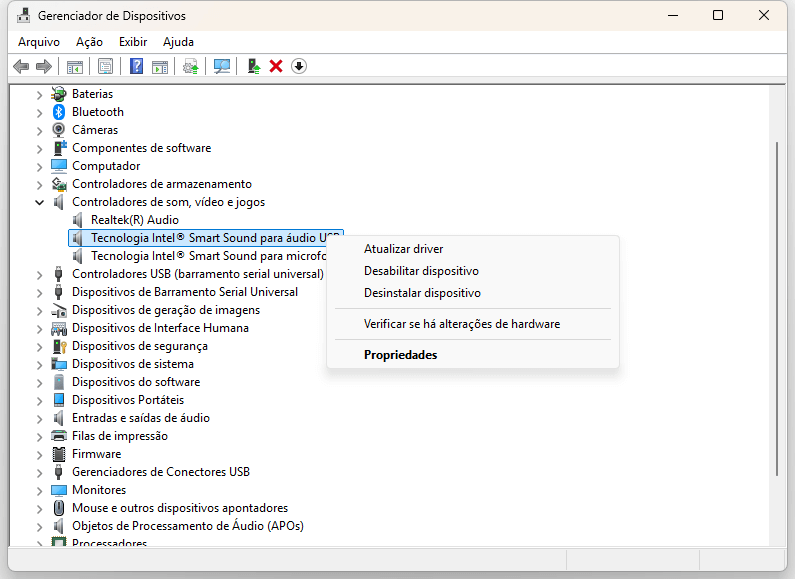This screenshot has width=795, height=579.
Task: Click the Back arrow in toolbar
Action: point(21,66)
